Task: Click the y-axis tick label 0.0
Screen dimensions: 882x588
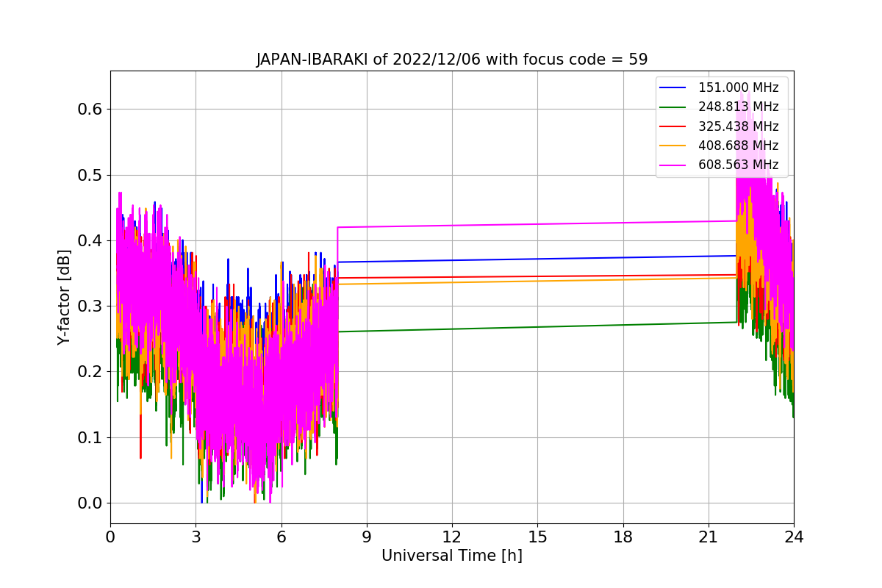Action: coord(90,503)
